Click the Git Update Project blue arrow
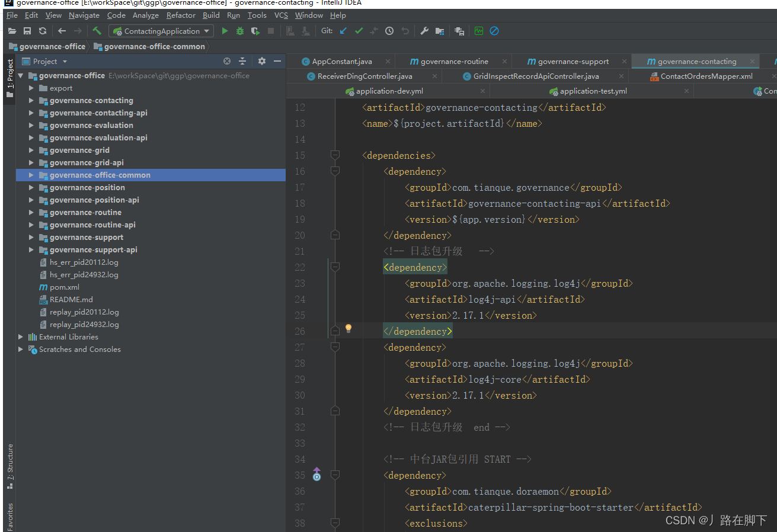 [343, 31]
